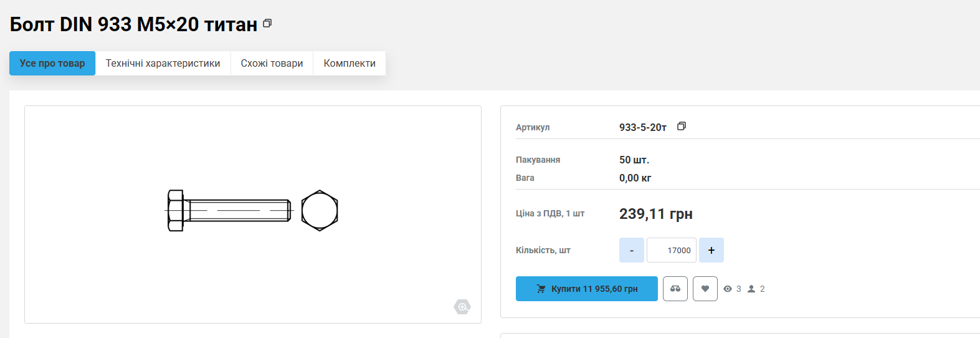Switch to the "Схожі товари" tab
Screen dimensions: 980x338
point(272,64)
